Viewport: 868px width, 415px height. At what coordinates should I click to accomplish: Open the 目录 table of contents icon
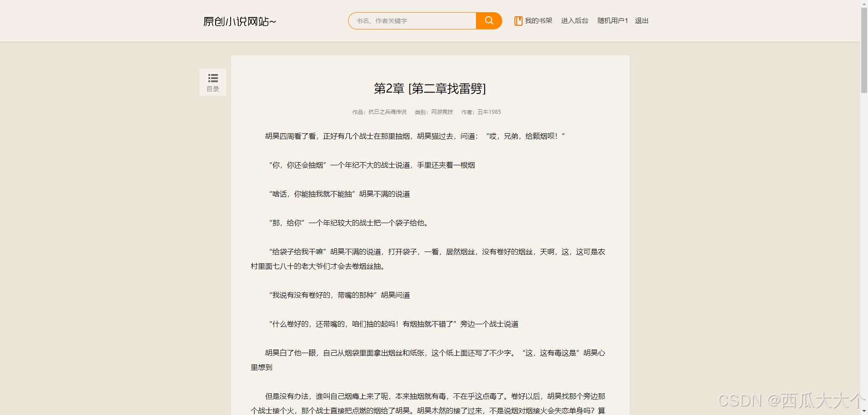coord(213,82)
